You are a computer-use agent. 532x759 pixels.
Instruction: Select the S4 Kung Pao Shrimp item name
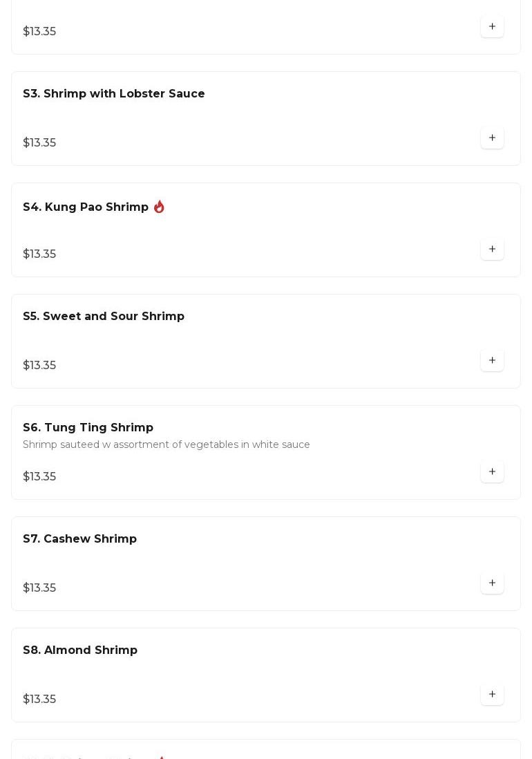[x=86, y=207]
